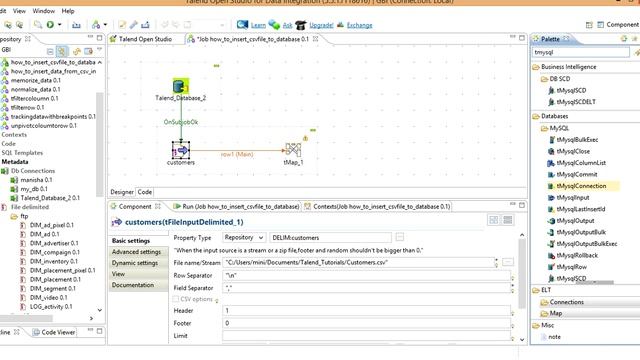Viewport: 640px width, 360px height.
Task: Switch to the Run job tab
Action: coord(236,207)
